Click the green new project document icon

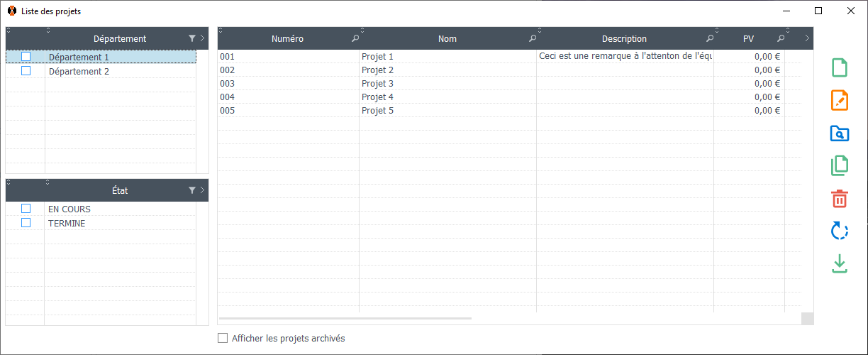pyautogui.click(x=839, y=67)
